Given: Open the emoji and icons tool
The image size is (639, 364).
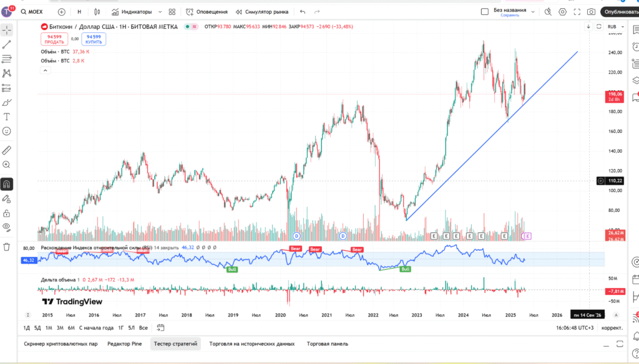Looking at the screenshot, I should [x=6, y=131].
